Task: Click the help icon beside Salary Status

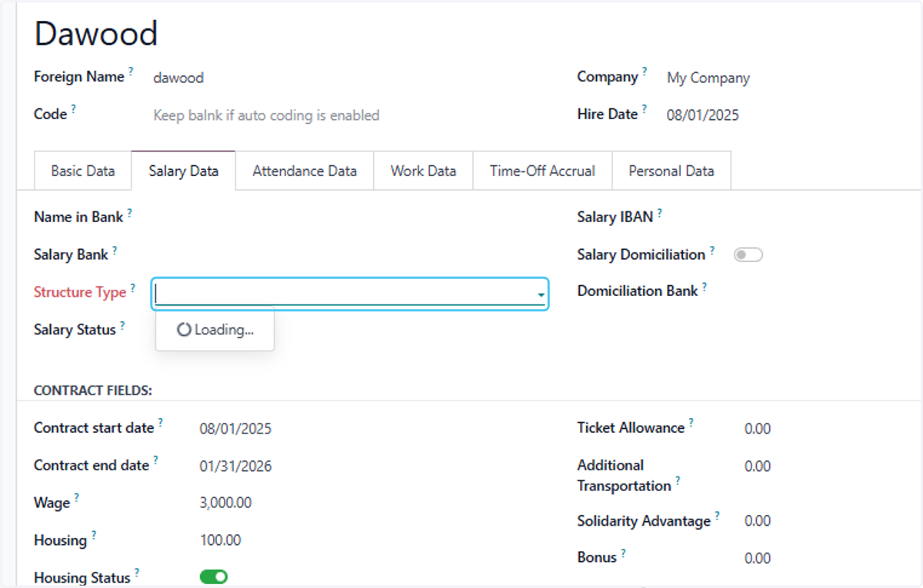Action: [x=122, y=324]
